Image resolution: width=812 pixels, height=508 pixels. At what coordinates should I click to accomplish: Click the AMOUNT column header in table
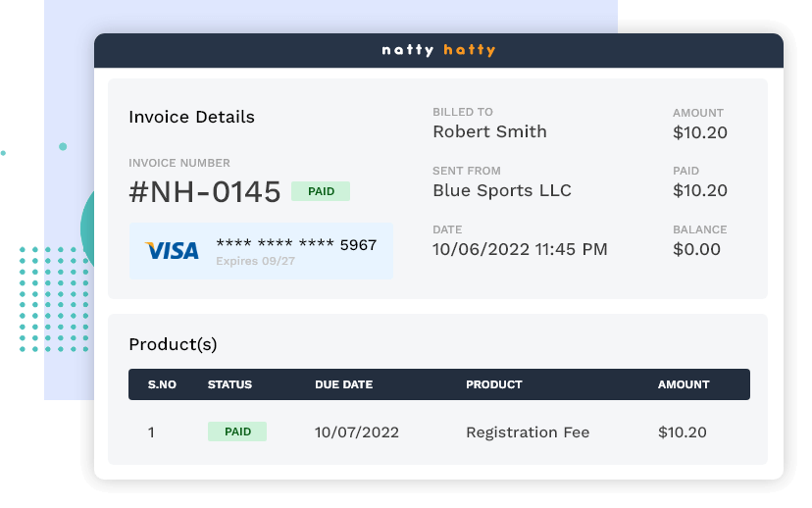684,384
